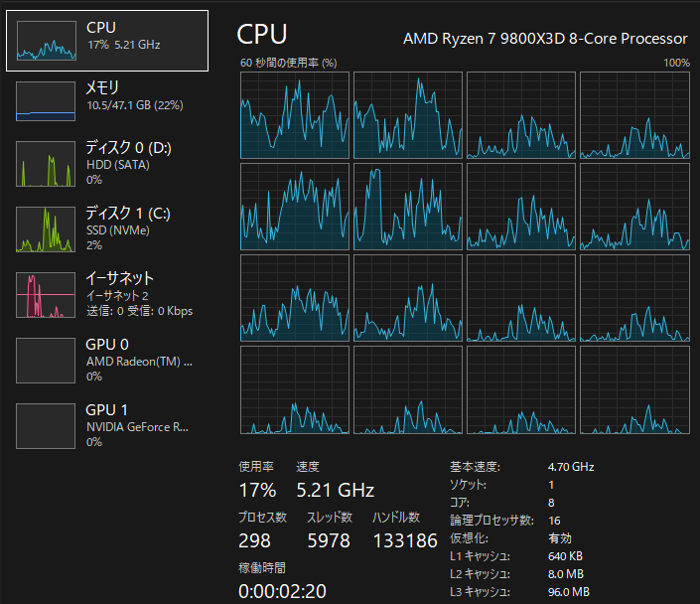
Task: Click the top-right logical processor graph
Action: [x=634, y=115]
